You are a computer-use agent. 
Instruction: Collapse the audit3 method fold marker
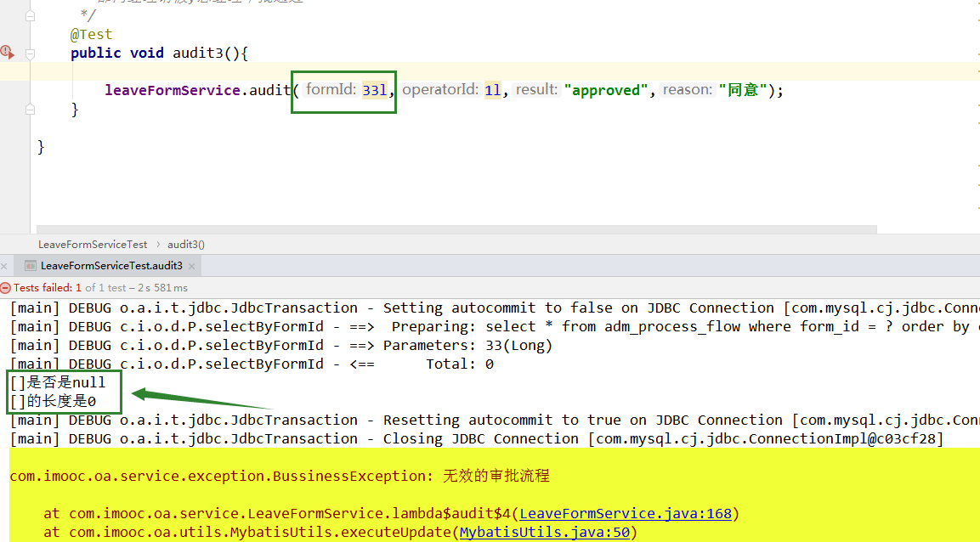coord(30,54)
